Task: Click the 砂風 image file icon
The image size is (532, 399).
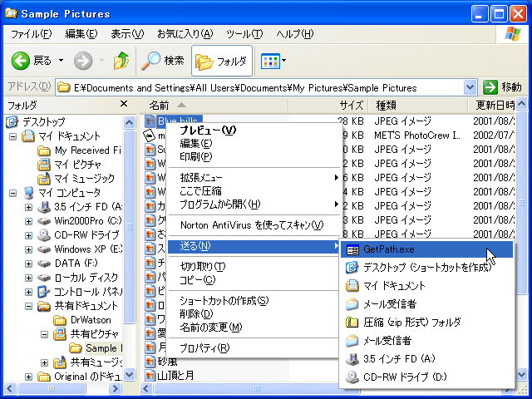Action: pyautogui.click(x=150, y=362)
